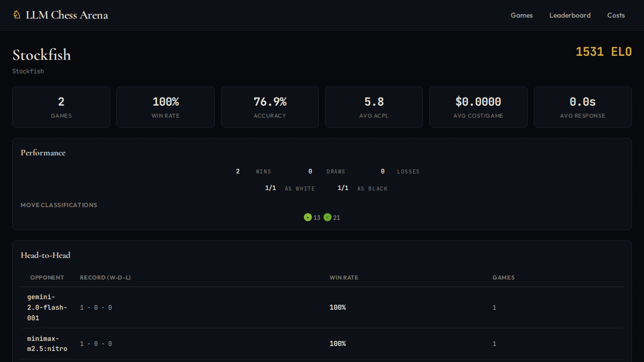Click the Head-to-Head section heading
This screenshot has height=362, width=644.
(46, 255)
